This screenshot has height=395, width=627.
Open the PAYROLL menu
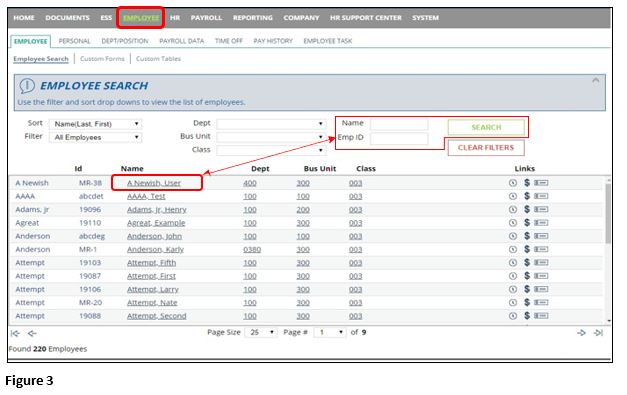coord(206,18)
